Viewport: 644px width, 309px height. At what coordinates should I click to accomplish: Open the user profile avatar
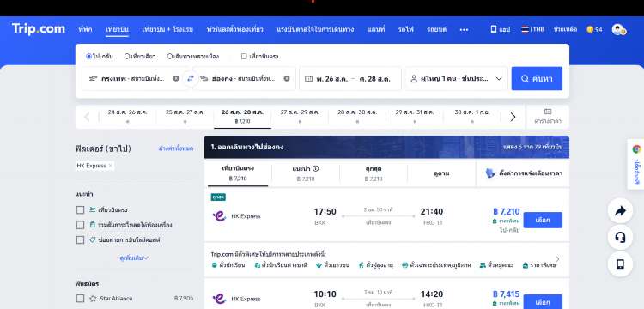coord(618,29)
